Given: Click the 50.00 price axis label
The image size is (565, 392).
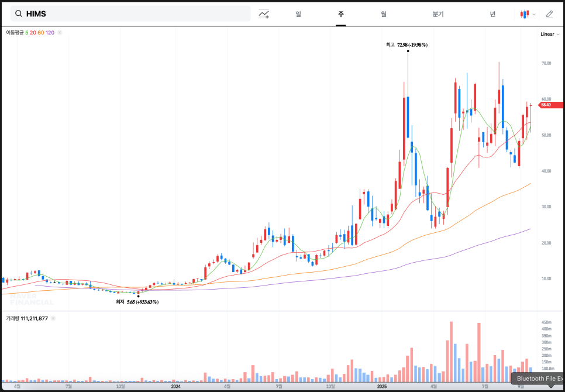Looking at the screenshot, I should 546,135.
